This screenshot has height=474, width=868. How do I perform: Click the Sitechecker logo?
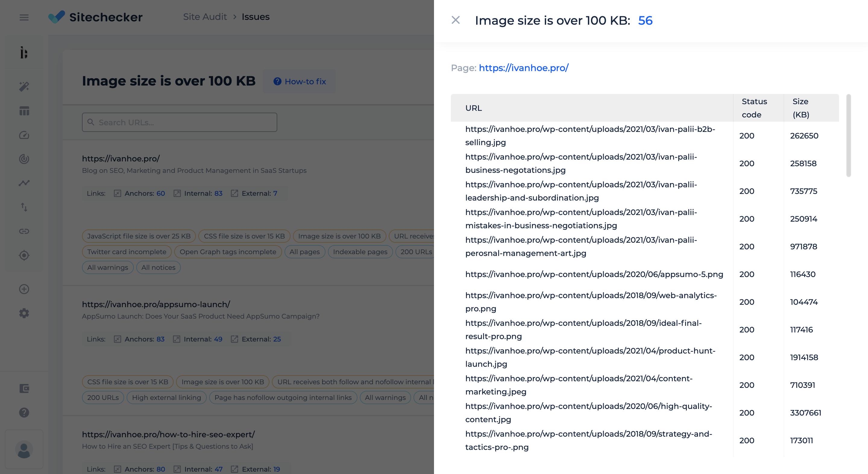tap(95, 17)
